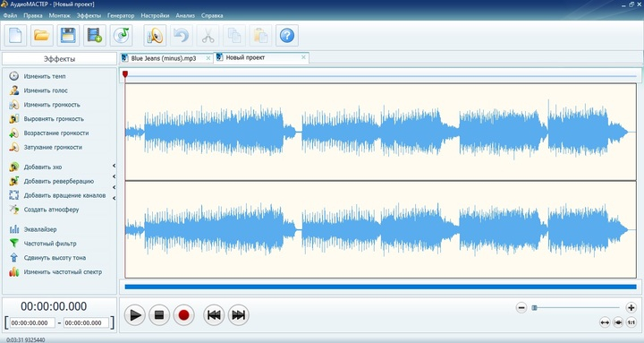Click the selection start time field
The width and height of the screenshot is (644, 343).
pyautogui.click(x=32, y=322)
